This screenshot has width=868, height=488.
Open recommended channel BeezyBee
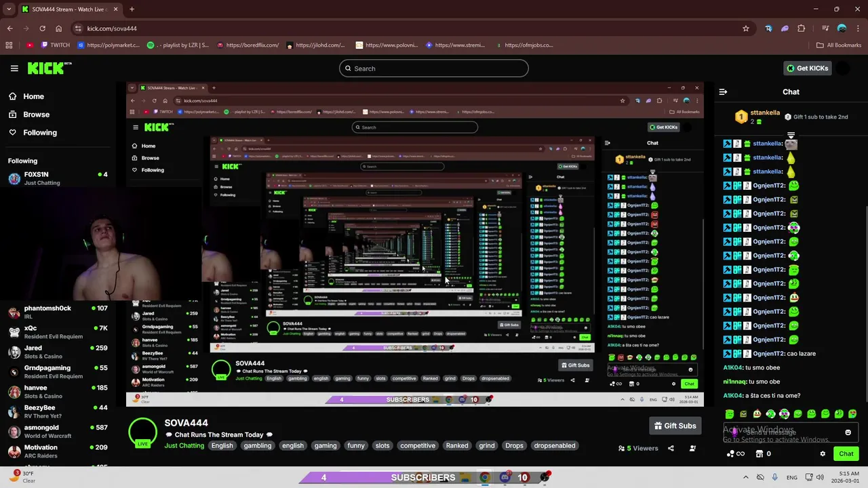(x=58, y=411)
